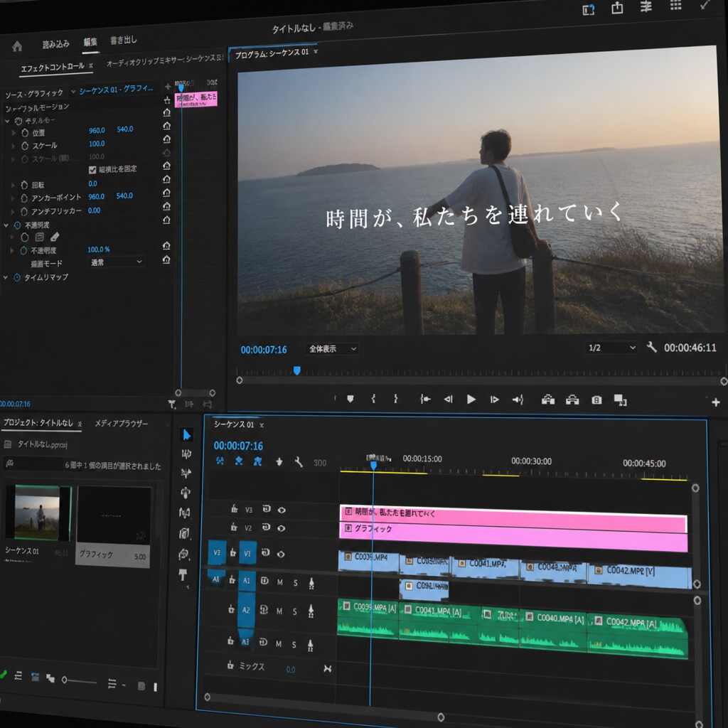This screenshot has width=728, height=728.
Task: Open timeline display settings wrench
Action: coord(299,462)
